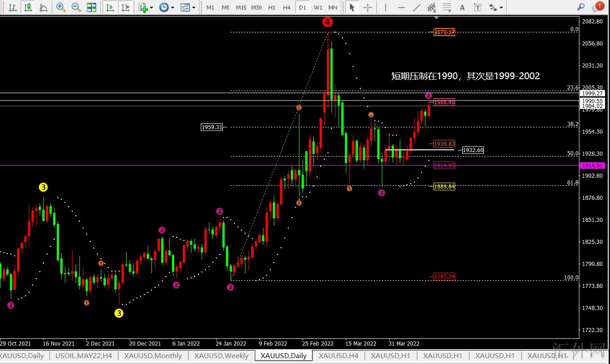Switch to the XAUUSD,Weekly tab
Viewport: 610px width, 364px height.
click(x=221, y=355)
